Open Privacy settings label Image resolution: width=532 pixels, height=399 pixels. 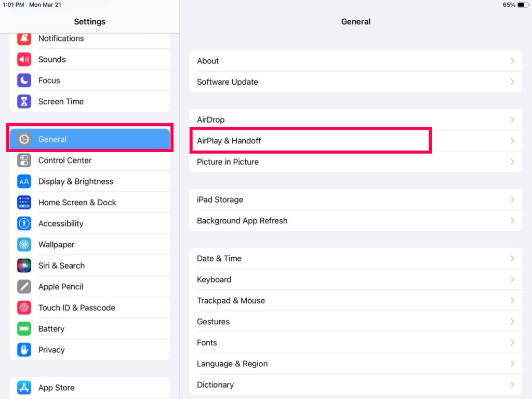coord(51,350)
